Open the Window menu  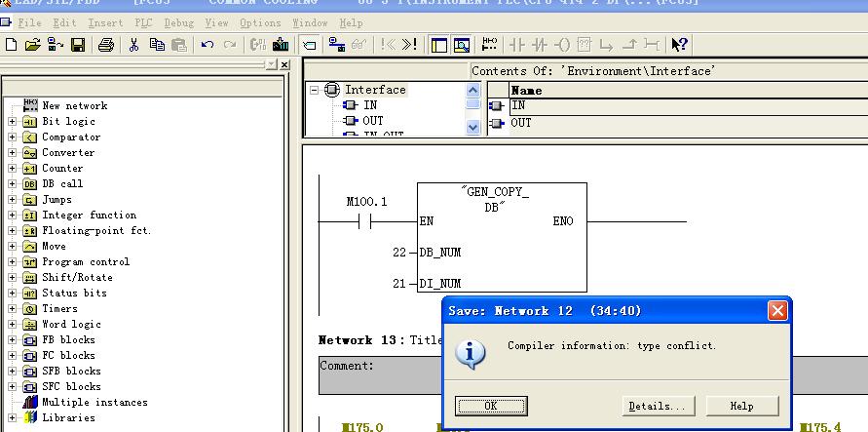pyautogui.click(x=310, y=23)
